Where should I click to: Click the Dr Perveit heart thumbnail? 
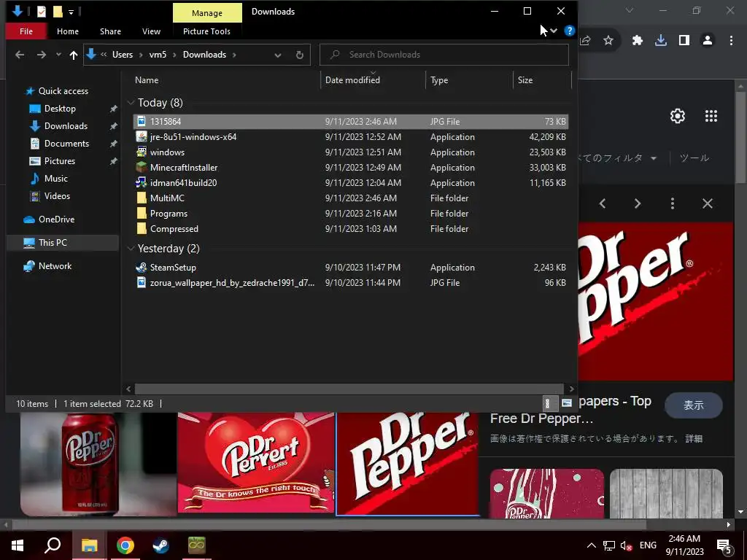256,463
